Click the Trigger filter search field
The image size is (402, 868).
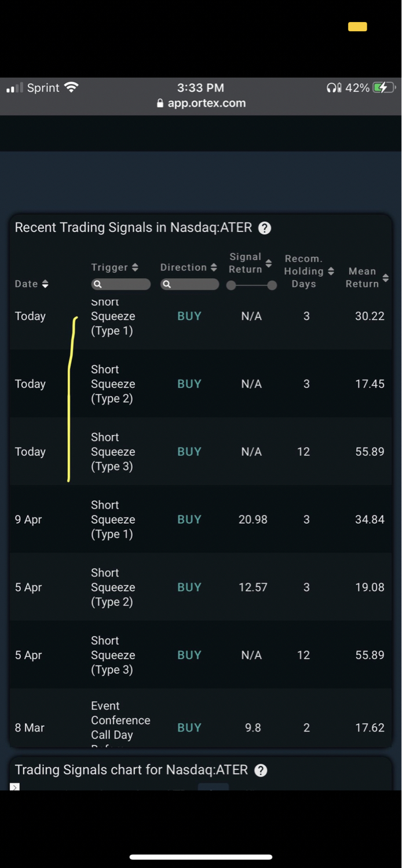[121, 284]
